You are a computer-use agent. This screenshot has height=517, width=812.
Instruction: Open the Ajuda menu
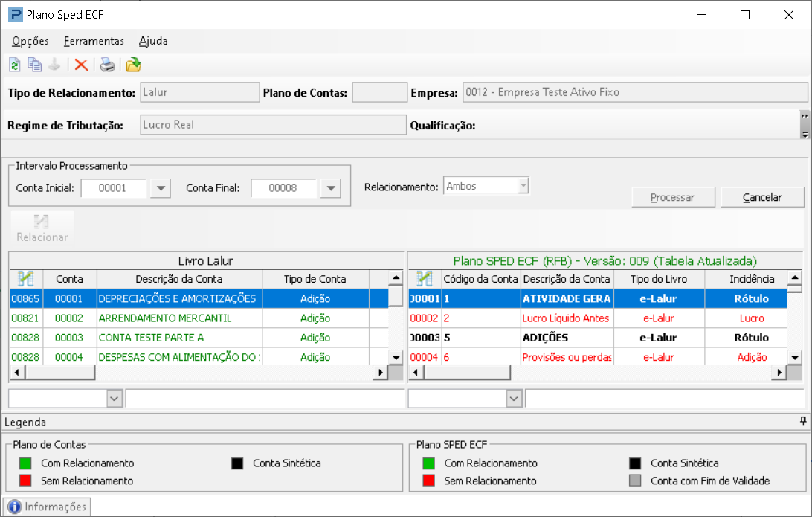pyautogui.click(x=153, y=41)
